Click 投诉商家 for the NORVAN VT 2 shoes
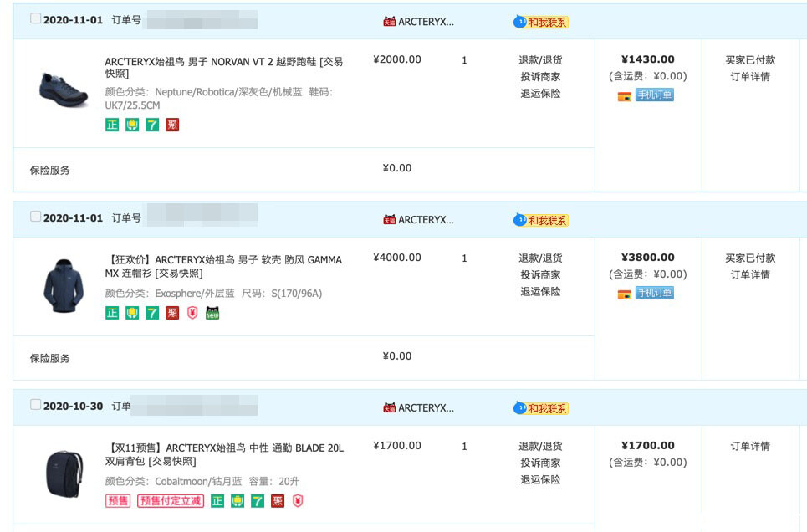Image resolution: width=807 pixels, height=532 pixels. point(540,77)
